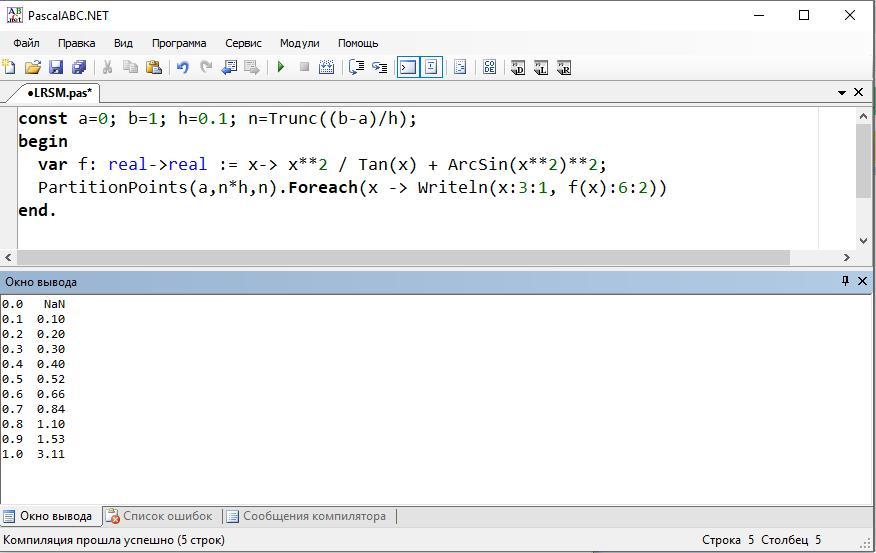This screenshot has height=553, width=876.
Task: Redo the last undone edit
Action: tap(206, 68)
